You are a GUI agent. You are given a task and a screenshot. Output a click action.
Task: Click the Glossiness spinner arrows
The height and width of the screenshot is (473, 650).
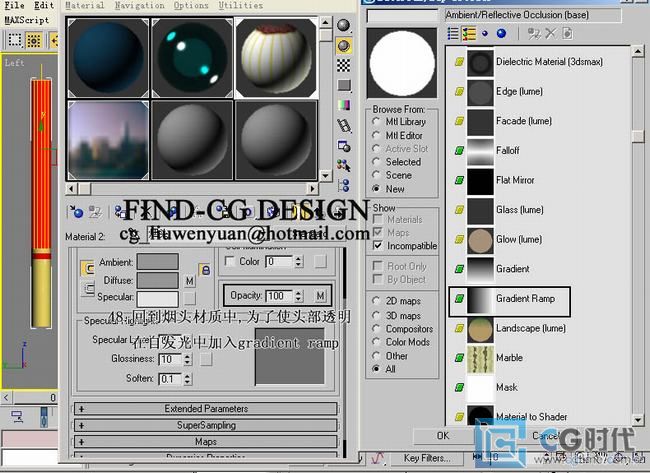188,359
